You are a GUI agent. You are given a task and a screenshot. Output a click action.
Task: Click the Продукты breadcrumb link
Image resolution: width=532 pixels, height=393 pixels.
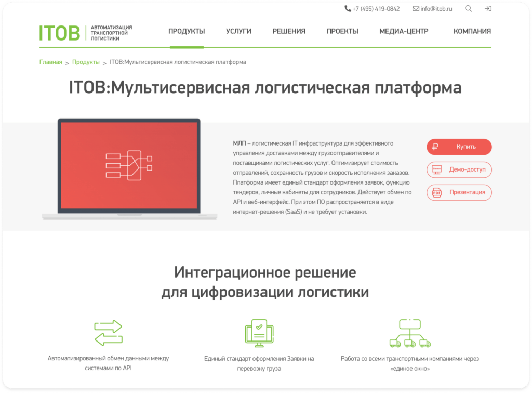(x=86, y=62)
